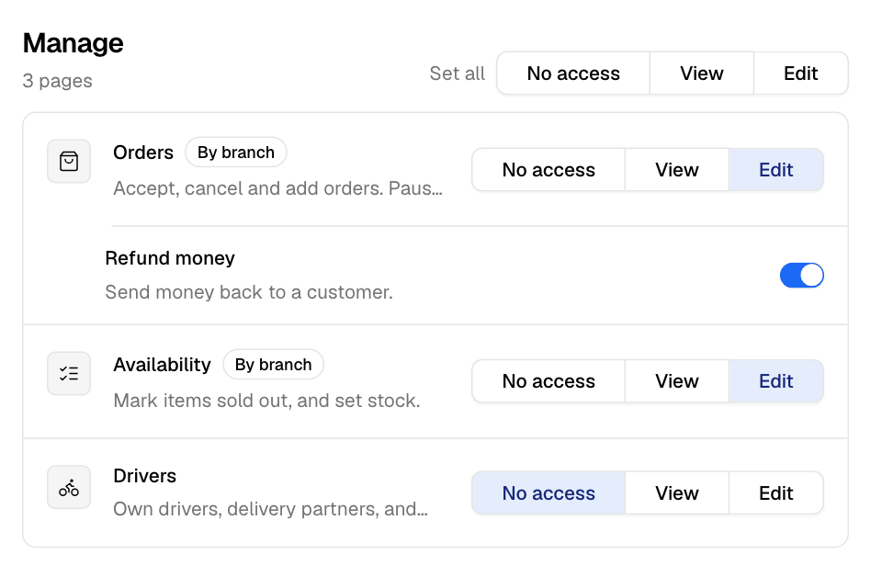This screenshot has height=588, width=882.
Task: Click the Manage section heading
Action: tap(73, 43)
